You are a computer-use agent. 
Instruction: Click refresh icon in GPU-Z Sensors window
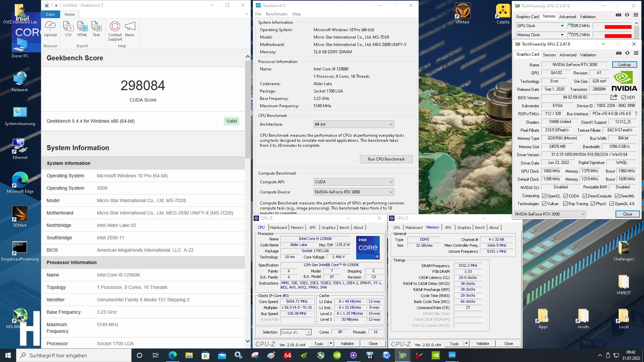click(x=627, y=15)
